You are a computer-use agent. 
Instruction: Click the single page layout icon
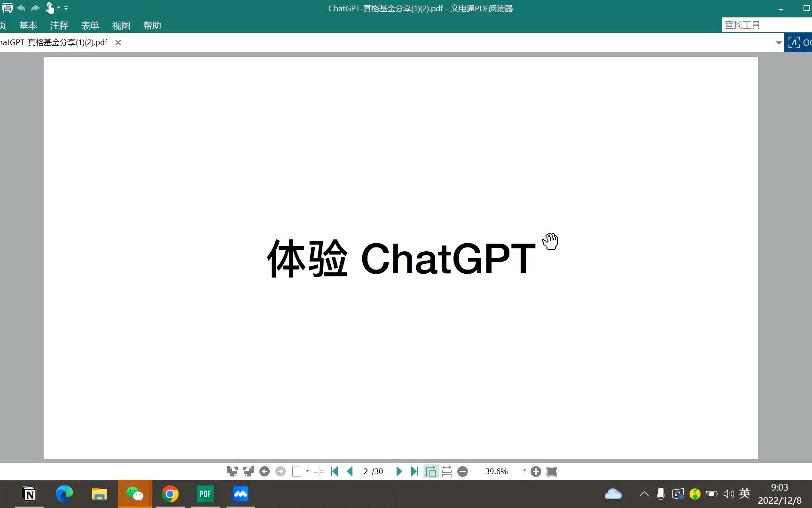click(x=297, y=471)
